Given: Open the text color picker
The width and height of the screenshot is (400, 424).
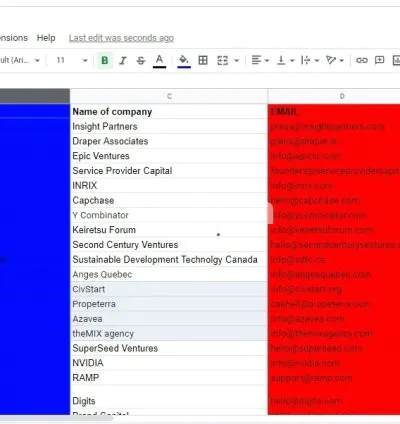Looking at the screenshot, I should coord(159,60).
